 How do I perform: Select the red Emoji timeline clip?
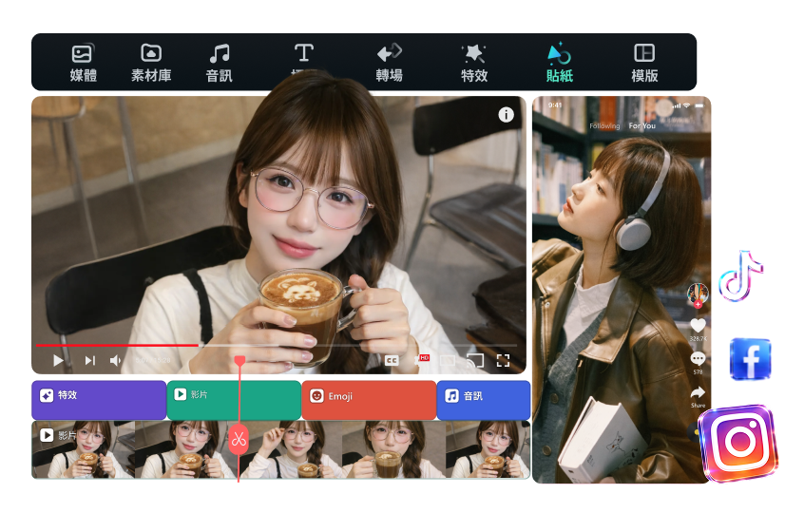369,400
